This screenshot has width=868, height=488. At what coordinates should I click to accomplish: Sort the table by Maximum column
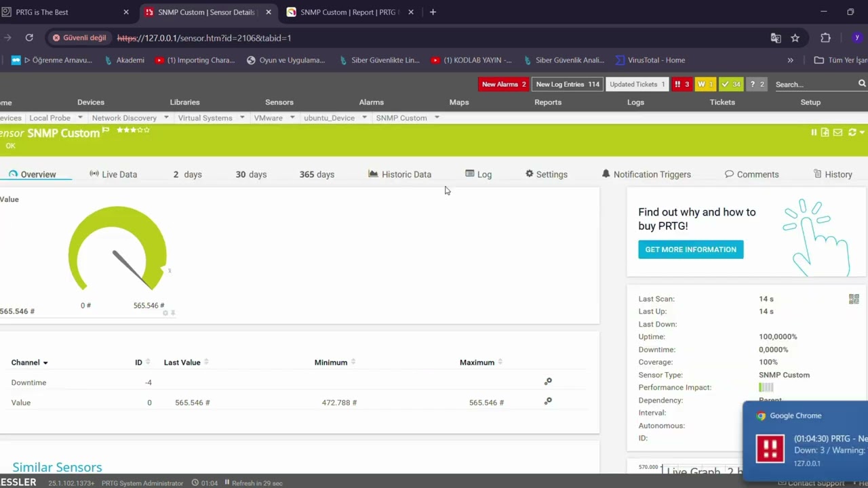pyautogui.click(x=481, y=362)
